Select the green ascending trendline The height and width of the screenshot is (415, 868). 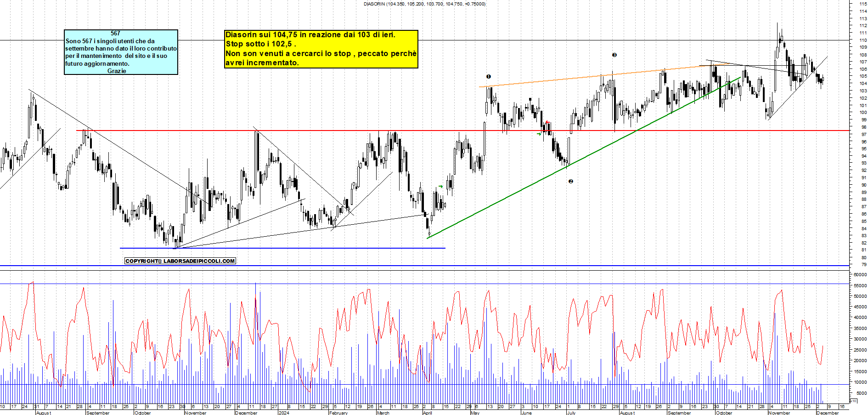[583, 158]
